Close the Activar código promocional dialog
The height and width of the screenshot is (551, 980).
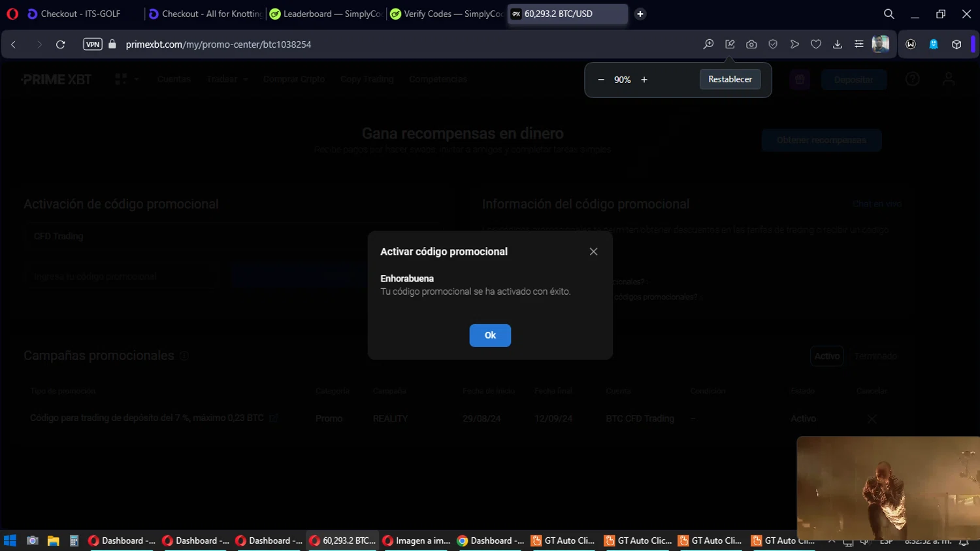pyautogui.click(x=593, y=252)
